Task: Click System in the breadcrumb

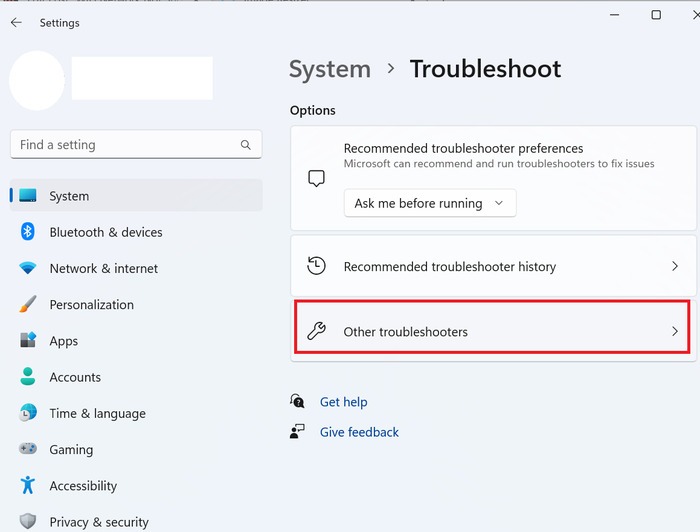Action: (x=330, y=69)
